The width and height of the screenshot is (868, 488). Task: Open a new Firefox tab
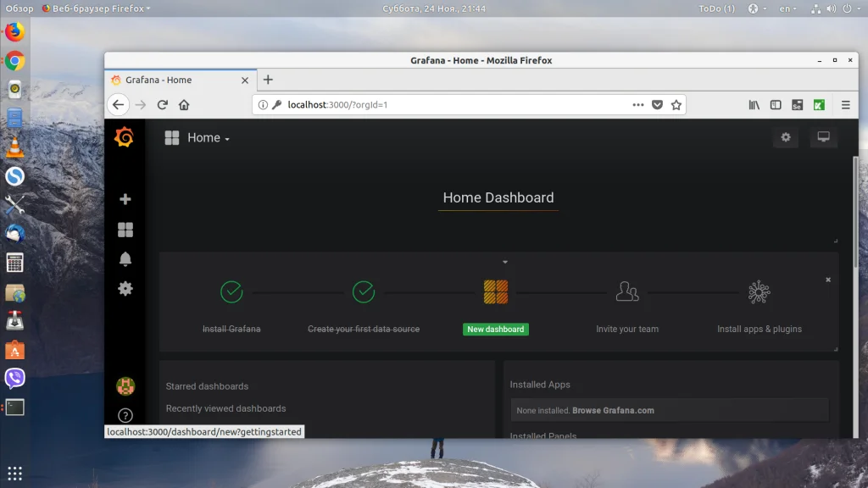268,80
